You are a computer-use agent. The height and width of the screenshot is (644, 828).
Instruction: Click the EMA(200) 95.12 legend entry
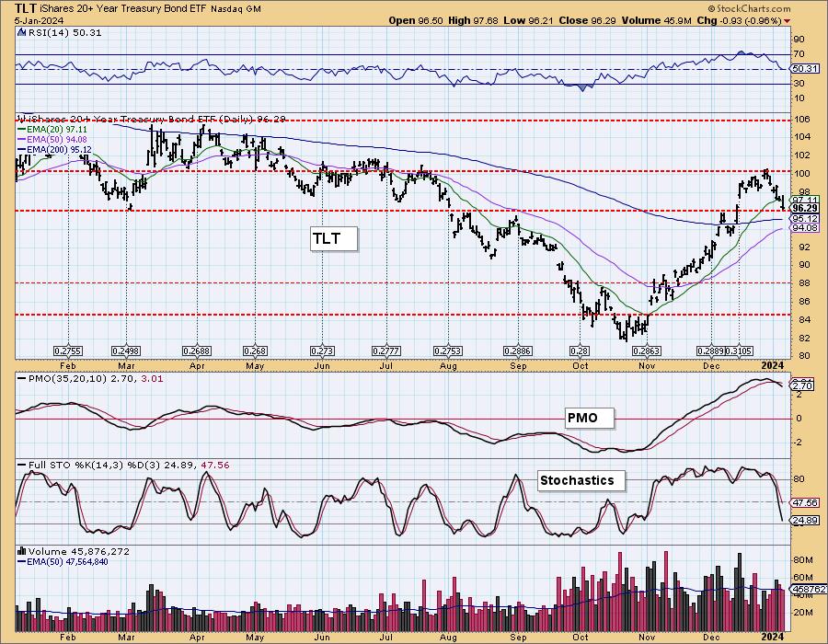[55, 150]
